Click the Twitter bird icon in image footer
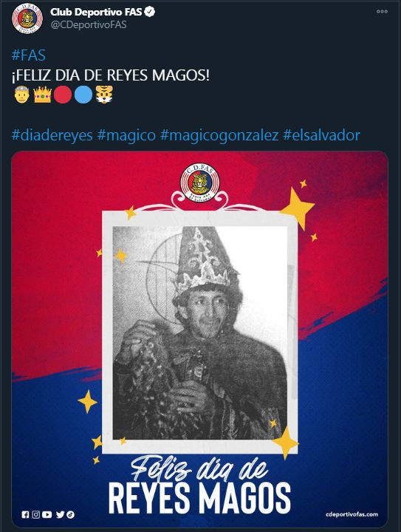The height and width of the screenshot is (532, 401). click(60, 515)
